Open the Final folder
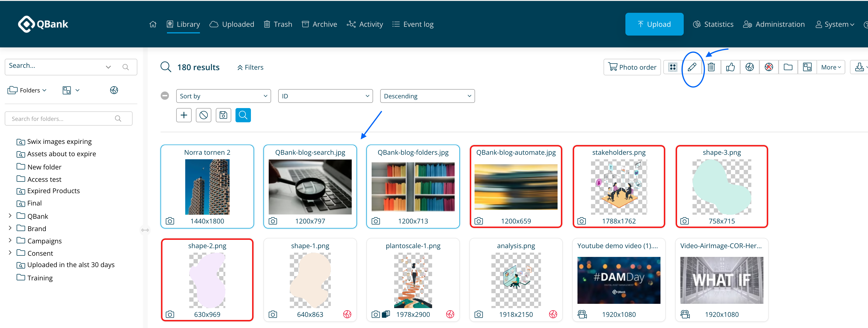 coord(29,203)
